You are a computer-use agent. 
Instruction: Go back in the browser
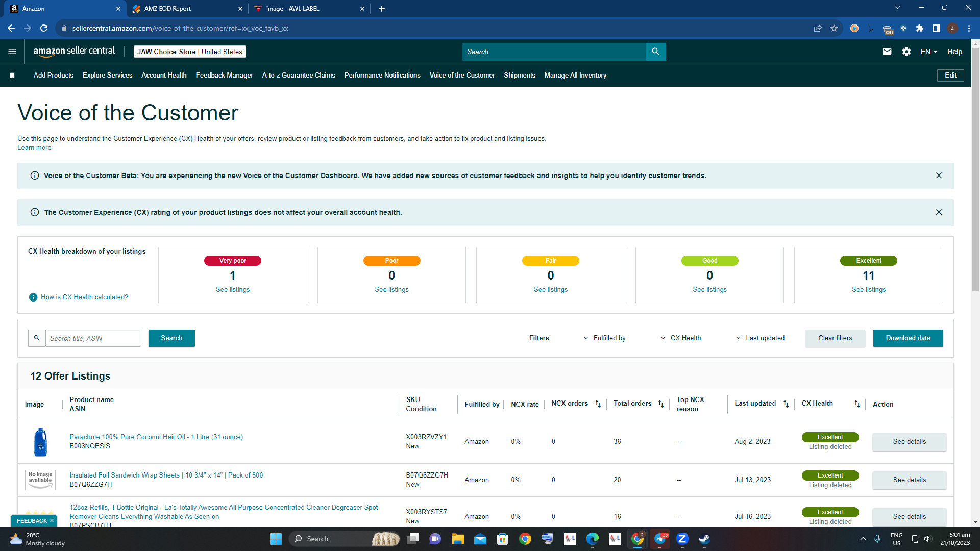[11, 28]
